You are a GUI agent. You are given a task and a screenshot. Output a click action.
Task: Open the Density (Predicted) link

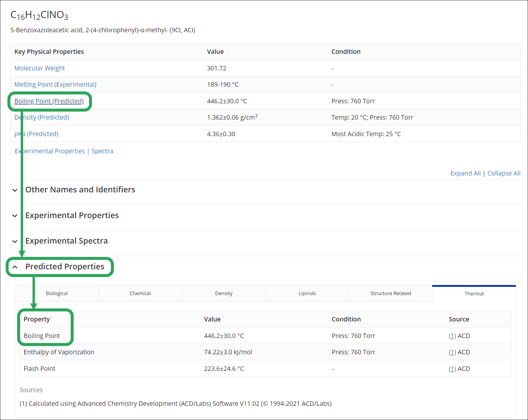coord(42,118)
